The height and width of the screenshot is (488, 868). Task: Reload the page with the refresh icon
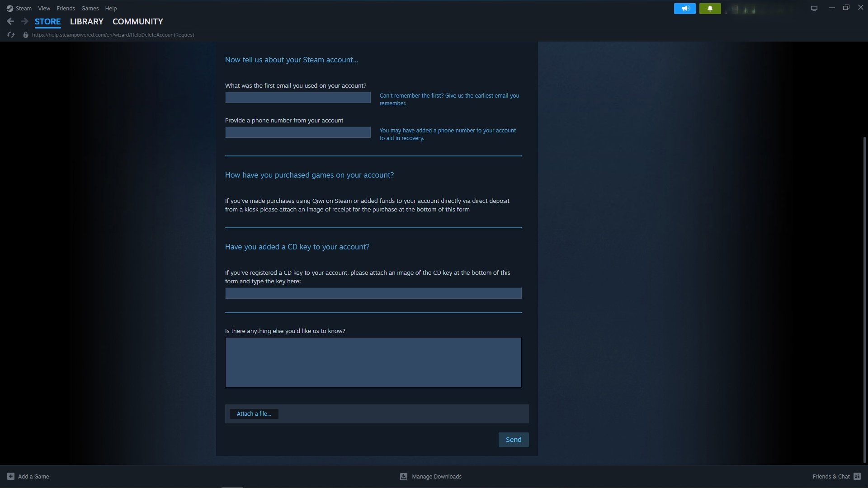(11, 35)
